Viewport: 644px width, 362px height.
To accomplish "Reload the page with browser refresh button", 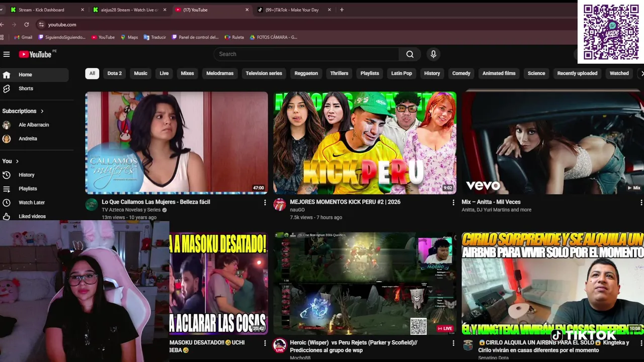I will tap(26, 24).
